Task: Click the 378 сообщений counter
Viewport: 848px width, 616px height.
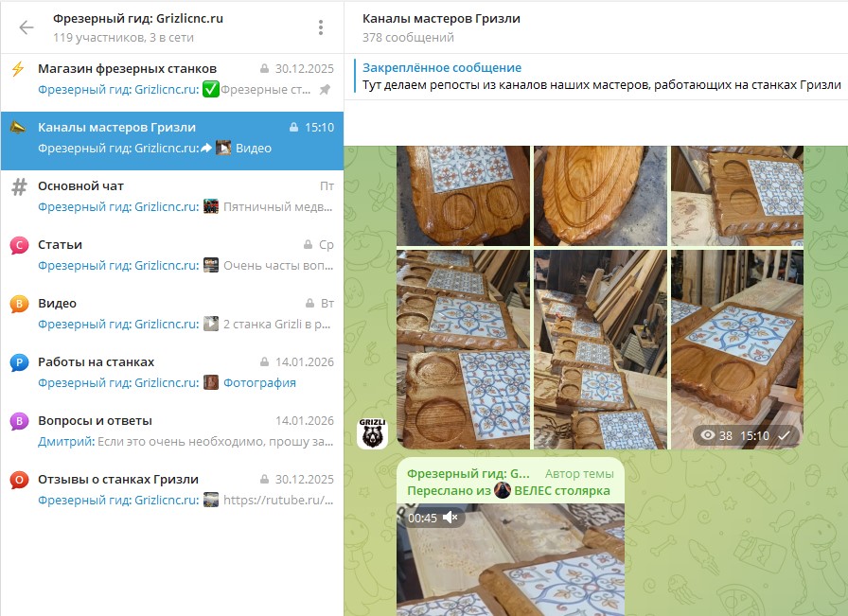Action: pos(408,37)
